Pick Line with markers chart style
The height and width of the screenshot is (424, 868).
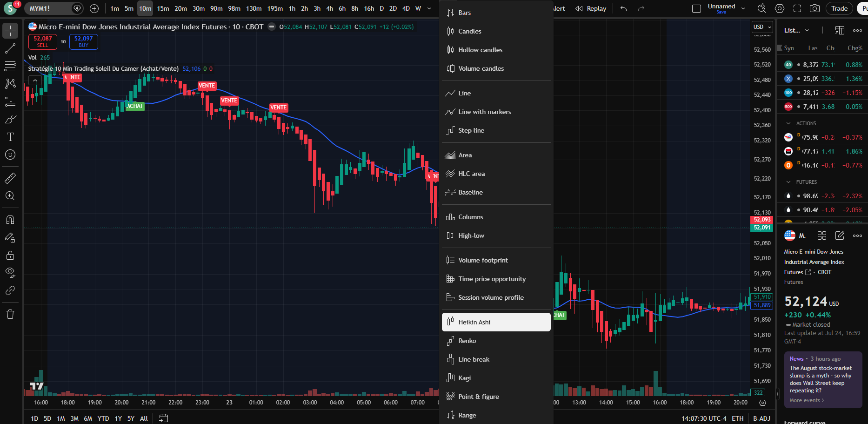click(496, 112)
